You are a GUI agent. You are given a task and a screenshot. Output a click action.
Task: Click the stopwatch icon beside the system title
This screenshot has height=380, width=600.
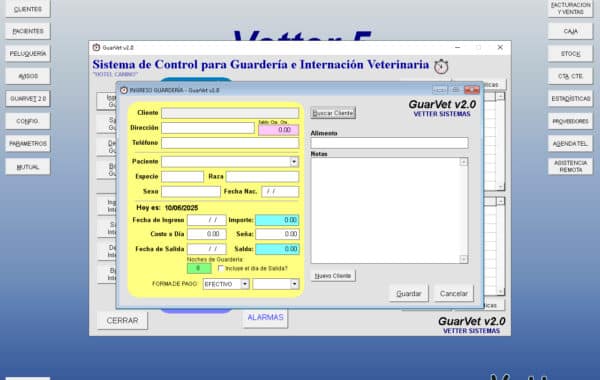coord(441,67)
